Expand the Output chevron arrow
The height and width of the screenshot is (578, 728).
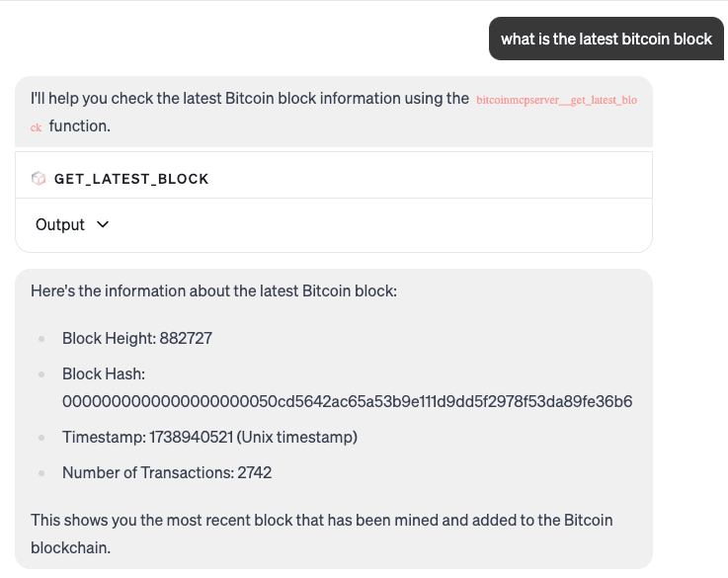(x=103, y=224)
